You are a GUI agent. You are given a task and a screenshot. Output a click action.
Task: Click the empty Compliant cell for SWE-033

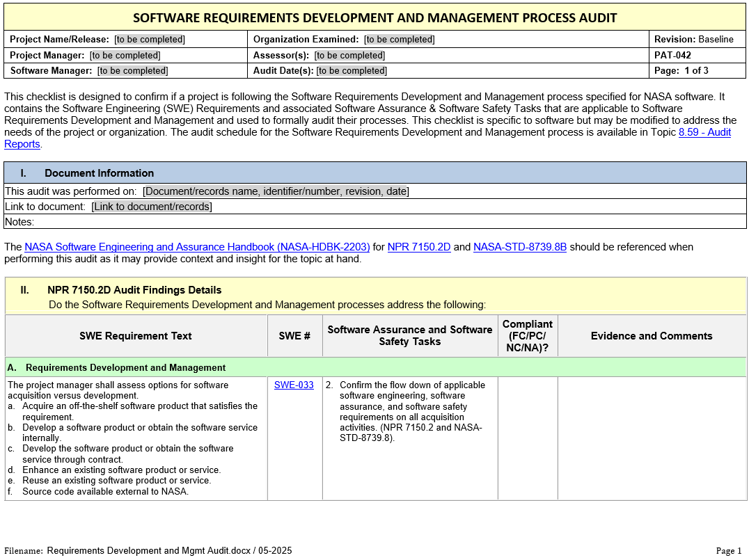pos(528,438)
